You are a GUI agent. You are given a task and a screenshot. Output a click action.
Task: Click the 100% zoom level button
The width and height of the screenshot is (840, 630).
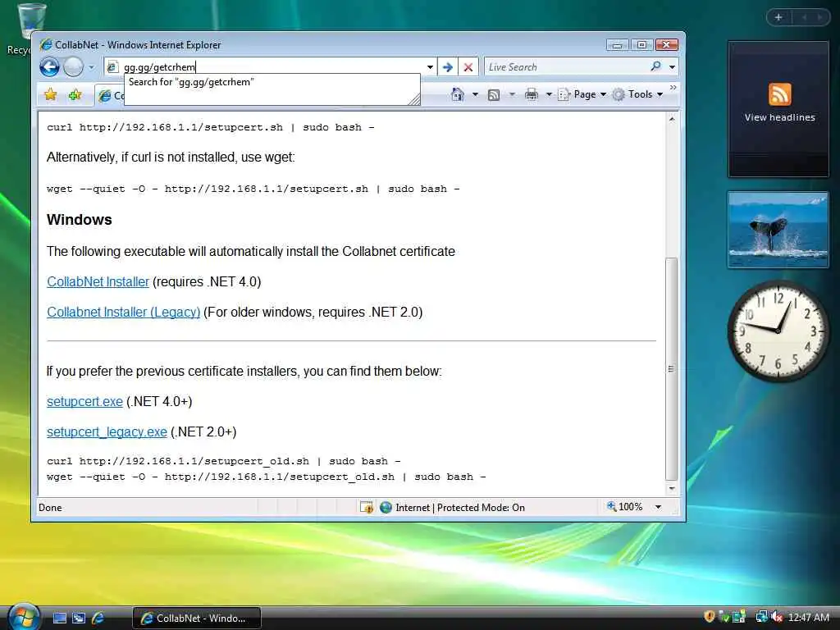(x=624, y=507)
